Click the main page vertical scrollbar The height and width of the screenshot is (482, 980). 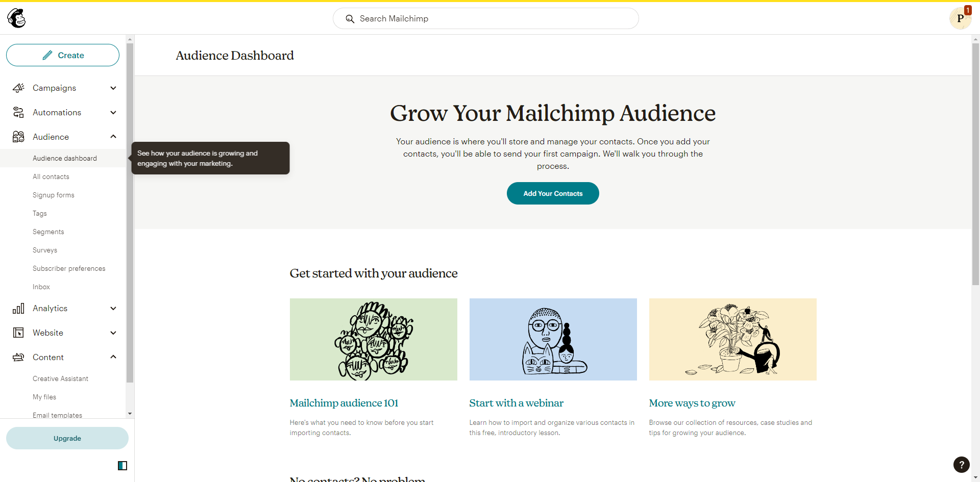(975, 163)
